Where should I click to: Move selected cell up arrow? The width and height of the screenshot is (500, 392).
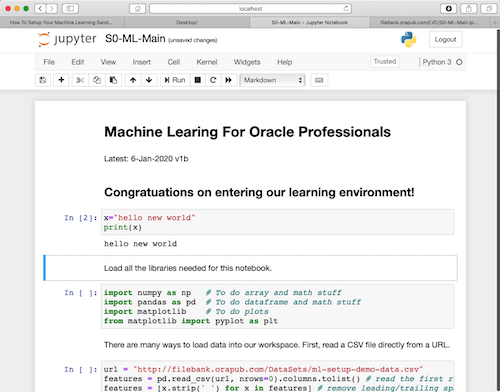(x=133, y=80)
